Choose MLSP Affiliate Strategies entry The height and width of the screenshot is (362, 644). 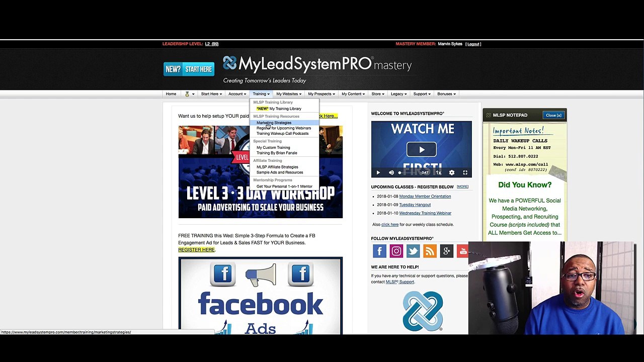point(277,167)
